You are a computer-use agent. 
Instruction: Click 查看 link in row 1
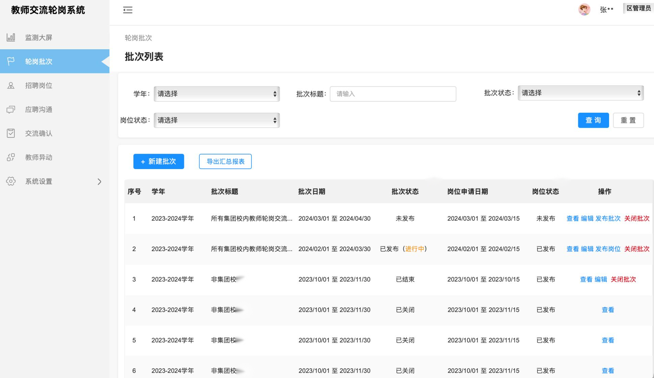(572, 218)
